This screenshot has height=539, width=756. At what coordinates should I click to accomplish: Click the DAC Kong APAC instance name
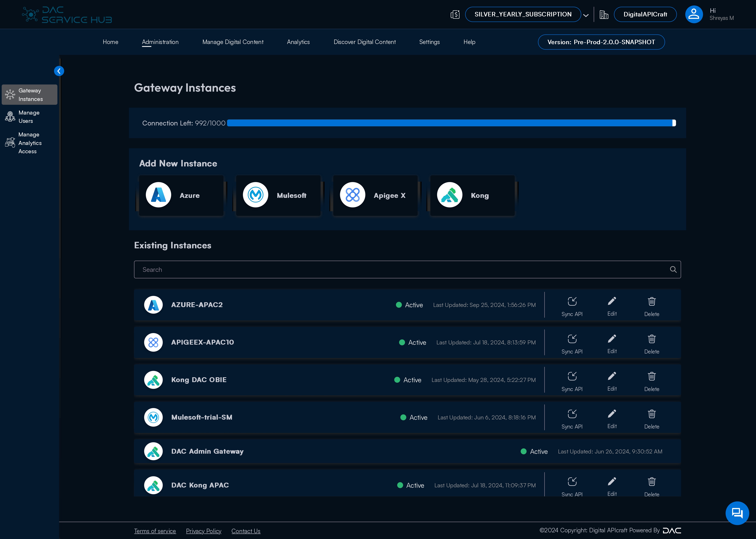(x=200, y=485)
